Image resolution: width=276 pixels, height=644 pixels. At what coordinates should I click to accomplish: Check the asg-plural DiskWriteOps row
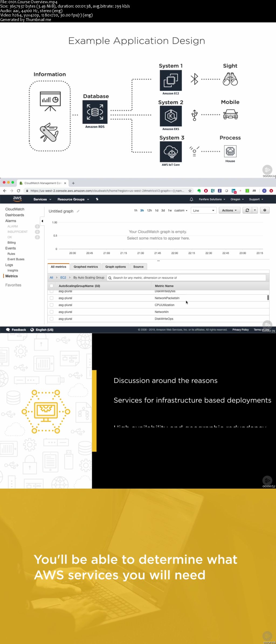coord(51,319)
